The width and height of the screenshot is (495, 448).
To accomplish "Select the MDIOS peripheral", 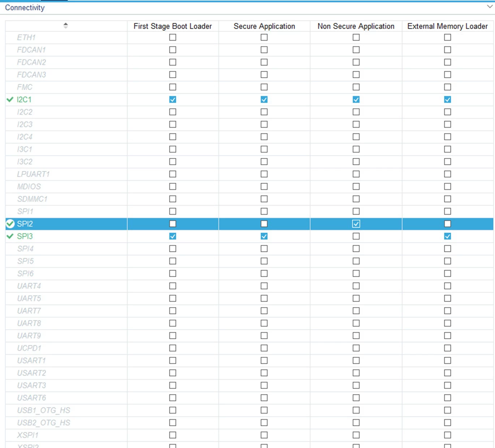I will pos(29,187).
